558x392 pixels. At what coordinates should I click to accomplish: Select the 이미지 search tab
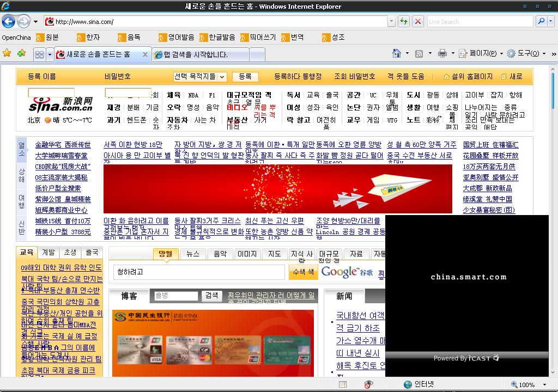tap(247, 254)
